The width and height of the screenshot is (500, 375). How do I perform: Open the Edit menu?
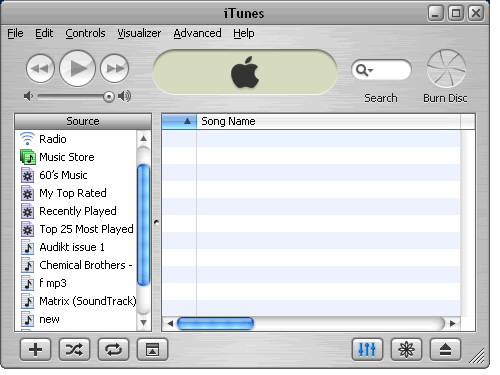tap(44, 33)
